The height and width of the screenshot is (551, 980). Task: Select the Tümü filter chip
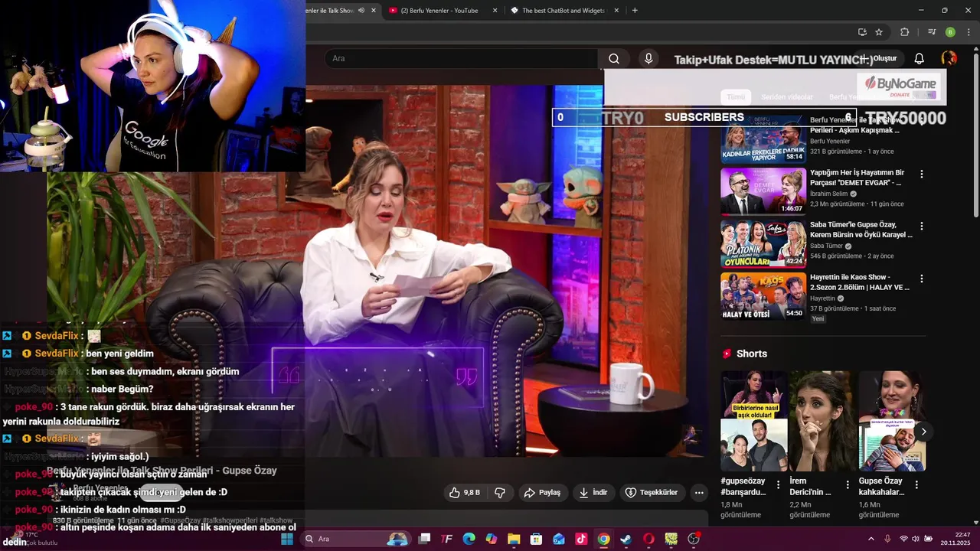tap(735, 97)
